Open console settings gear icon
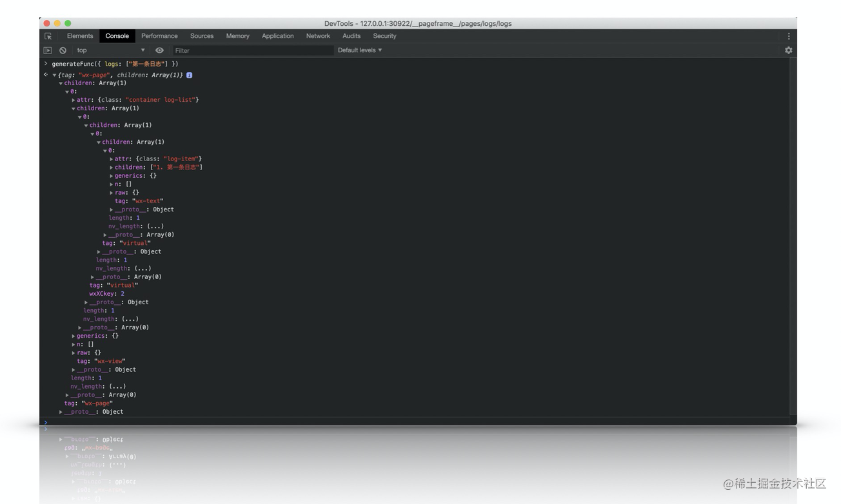Viewport: 841px width, 504px height. [x=788, y=50]
